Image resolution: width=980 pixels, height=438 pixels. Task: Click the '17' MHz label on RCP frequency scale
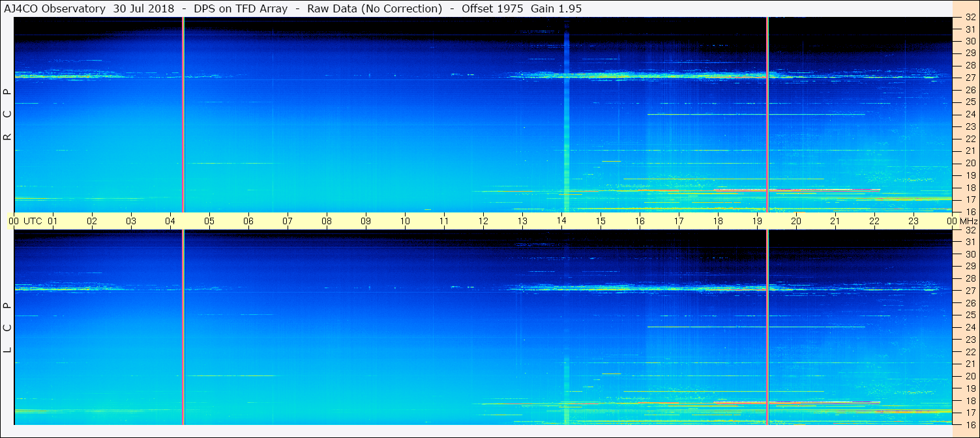970,199
